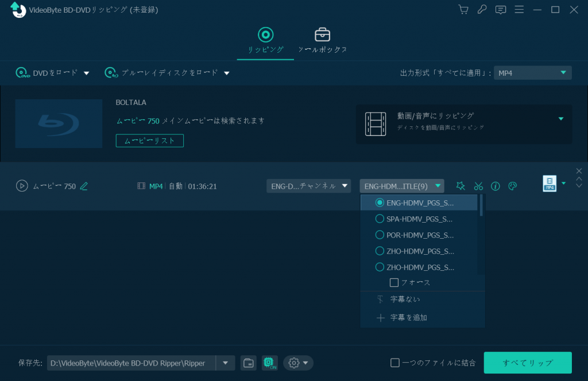Click the shopping cart icon

463,10
